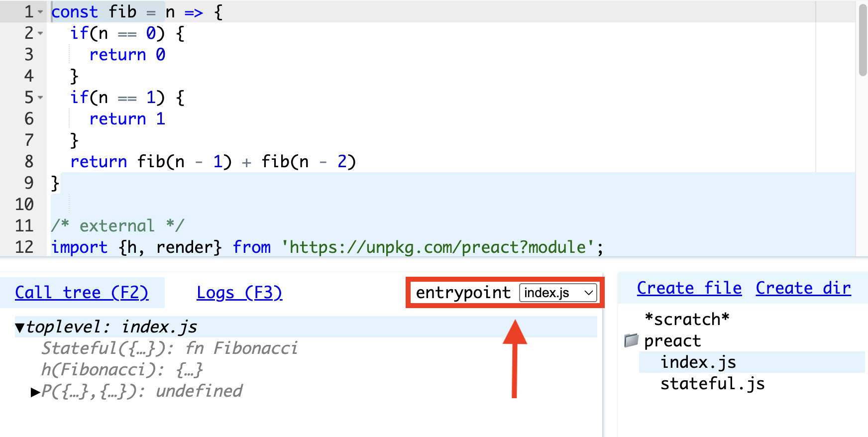Image resolution: width=868 pixels, height=437 pixels.
Task: Select index.js in the file tree
Action: (698, 362)
